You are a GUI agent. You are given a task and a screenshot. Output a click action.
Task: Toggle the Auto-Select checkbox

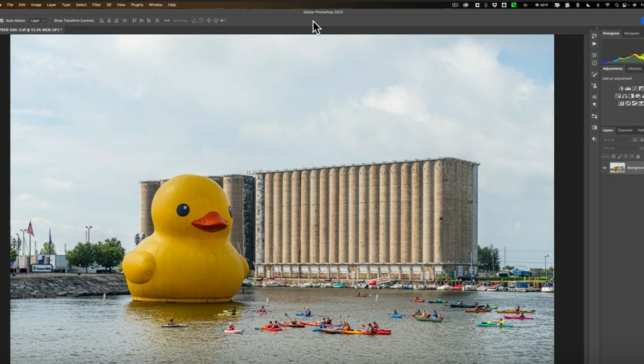(x=2, y=21)
